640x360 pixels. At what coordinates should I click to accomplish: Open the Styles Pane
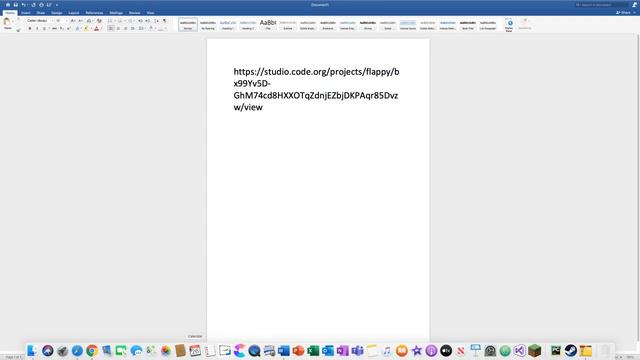tap(509, 25)
